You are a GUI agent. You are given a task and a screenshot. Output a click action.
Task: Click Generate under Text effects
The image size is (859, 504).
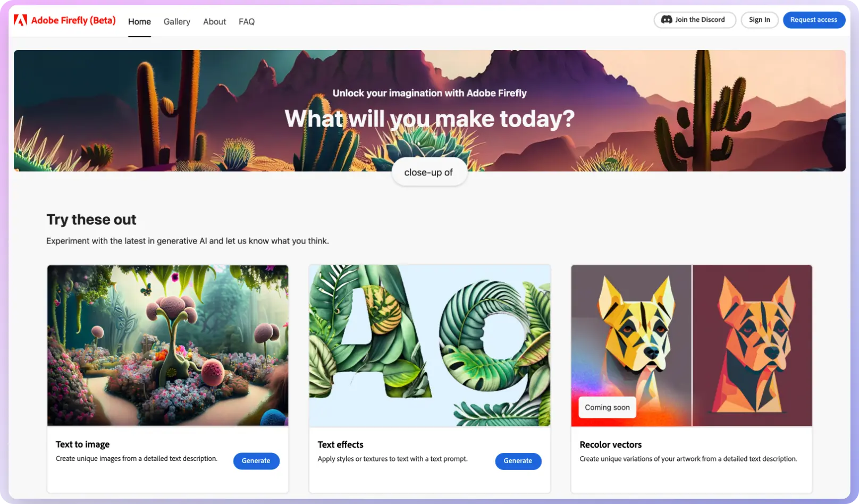point(518,461)
